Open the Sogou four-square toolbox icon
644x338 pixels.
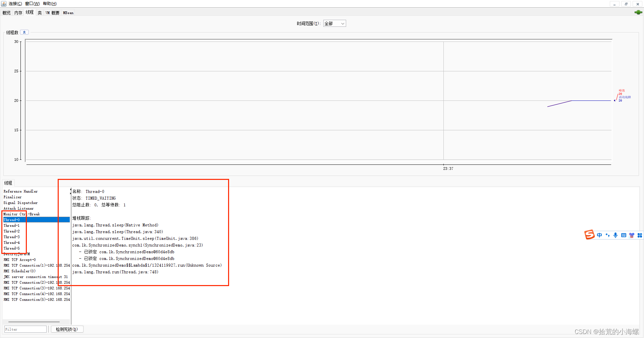640,235
